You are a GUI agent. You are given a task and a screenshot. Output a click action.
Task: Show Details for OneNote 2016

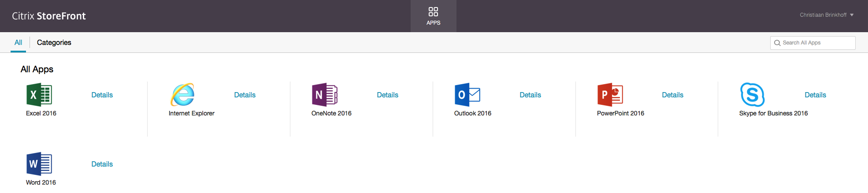click(387, 95)
